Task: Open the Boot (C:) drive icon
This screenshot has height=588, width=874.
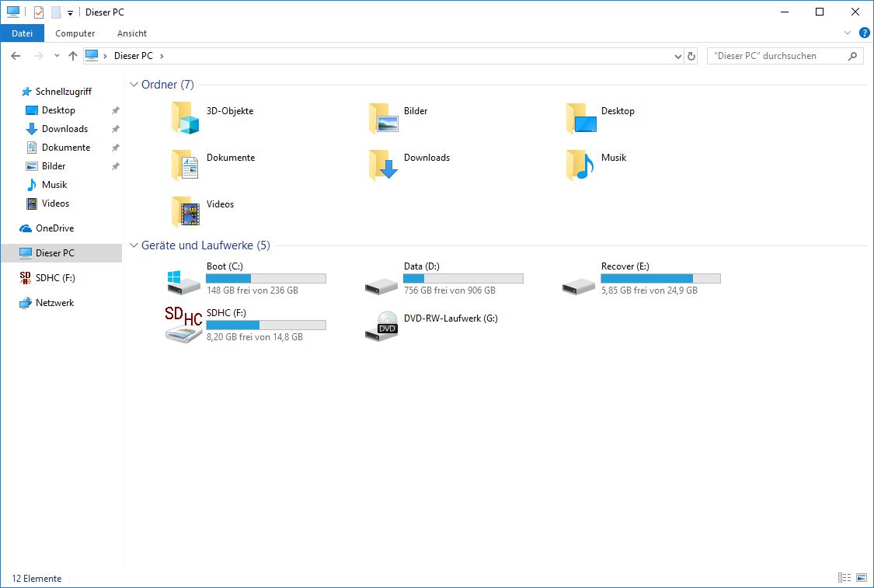Action: 183,281
